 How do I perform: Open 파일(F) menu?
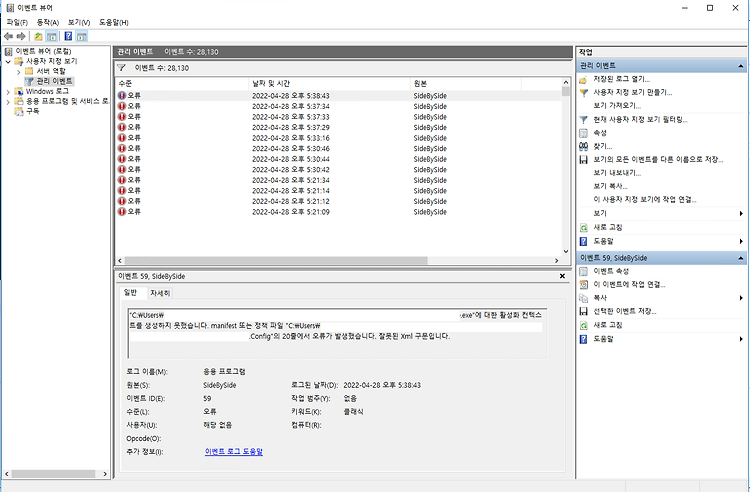point(17,22)
